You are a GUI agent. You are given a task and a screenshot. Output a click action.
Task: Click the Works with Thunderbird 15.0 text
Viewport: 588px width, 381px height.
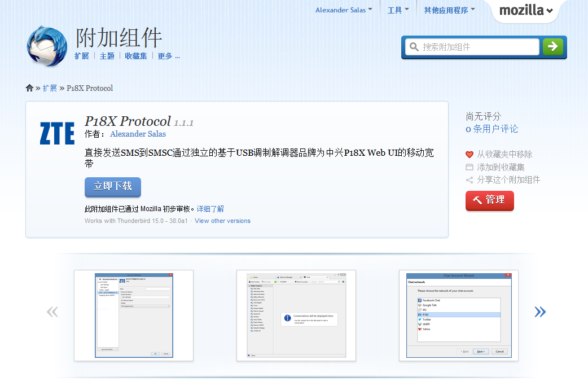pos(136,221)
